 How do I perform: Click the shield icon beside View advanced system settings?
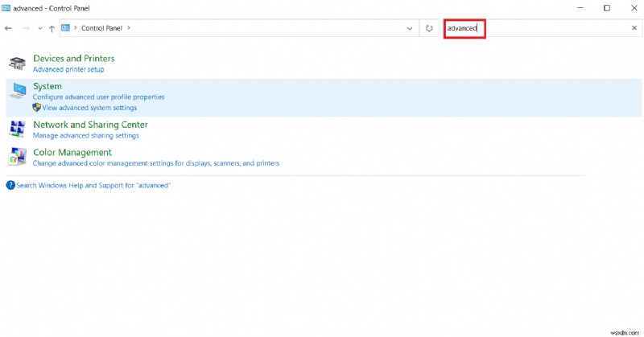pyautogui.click(x=36, y=108)
